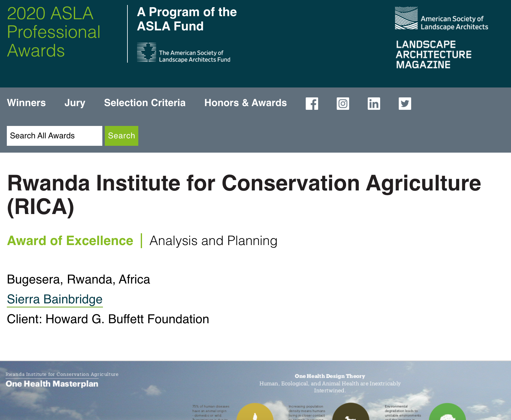
Task: Open the Twitter social icon
Action: [x=405, y=104]
